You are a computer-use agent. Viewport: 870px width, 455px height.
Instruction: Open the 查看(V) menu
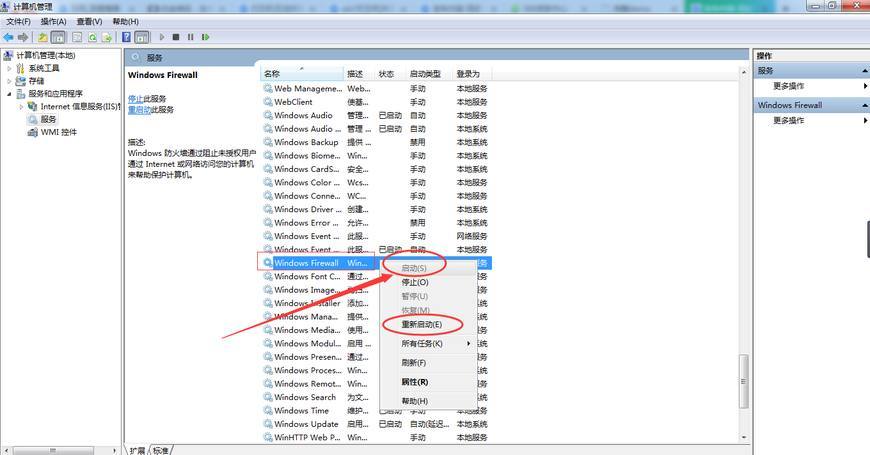89,21
